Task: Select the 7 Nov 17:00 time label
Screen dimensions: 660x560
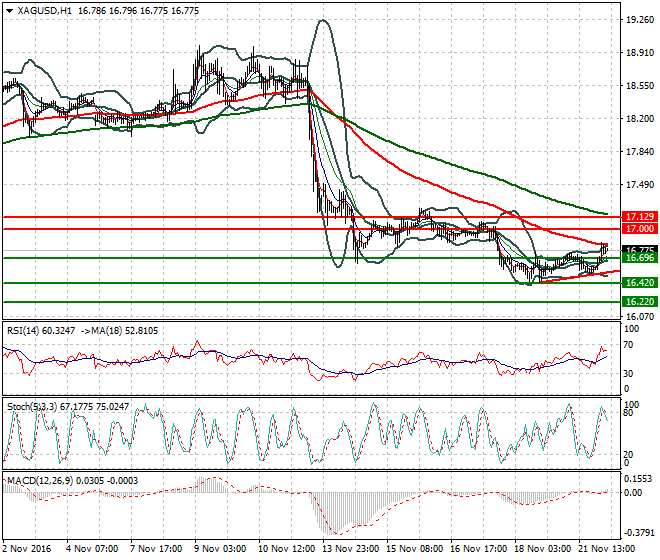Action: click(156, 549)
